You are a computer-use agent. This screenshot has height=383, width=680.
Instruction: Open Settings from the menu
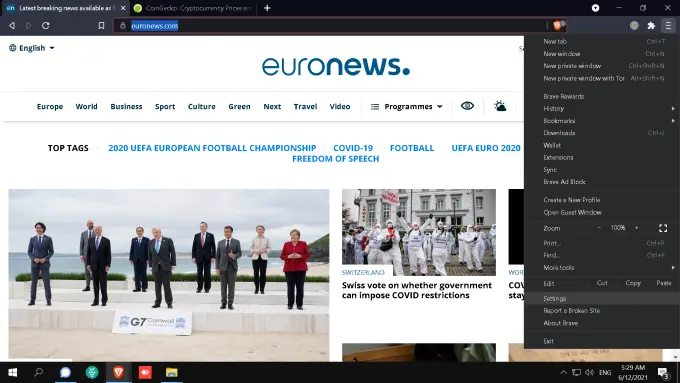602,298
